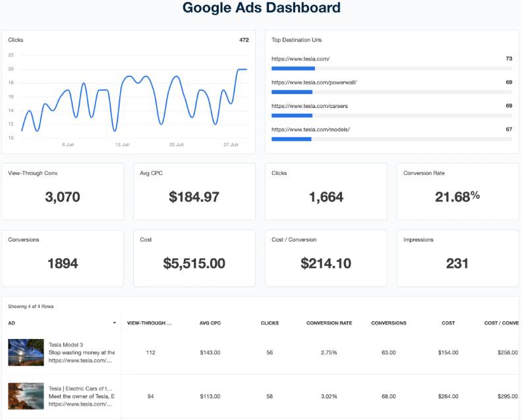The image size is (522, 420).
Task: Open the Tesla Model 3 ad thumbnail
Action: [26, 352]
